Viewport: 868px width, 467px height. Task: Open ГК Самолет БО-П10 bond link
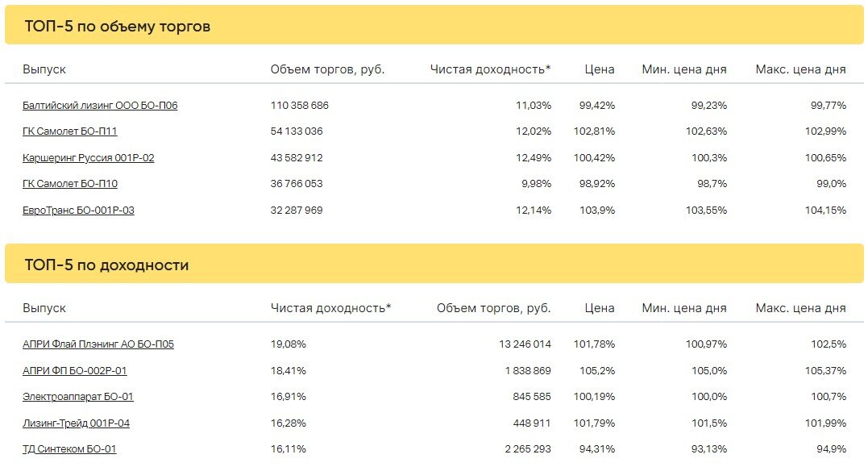(70, 184)
